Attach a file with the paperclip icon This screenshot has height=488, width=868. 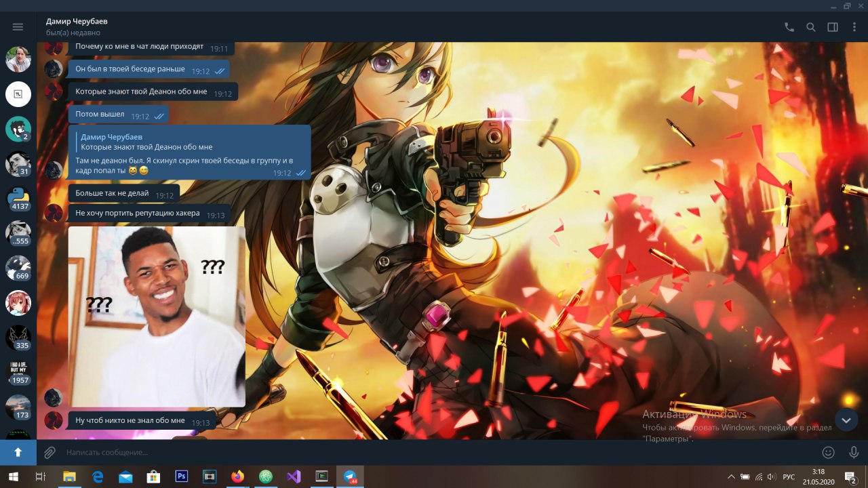50,452
